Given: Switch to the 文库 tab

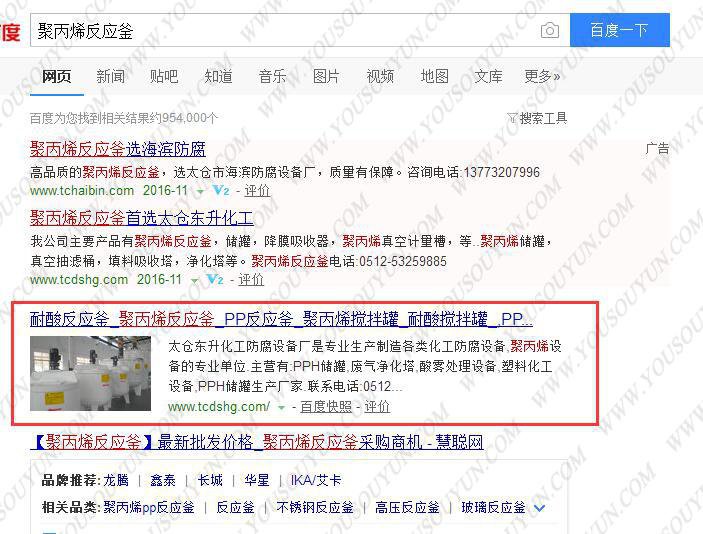Looking at the screenshot, I should click(488, 76).
